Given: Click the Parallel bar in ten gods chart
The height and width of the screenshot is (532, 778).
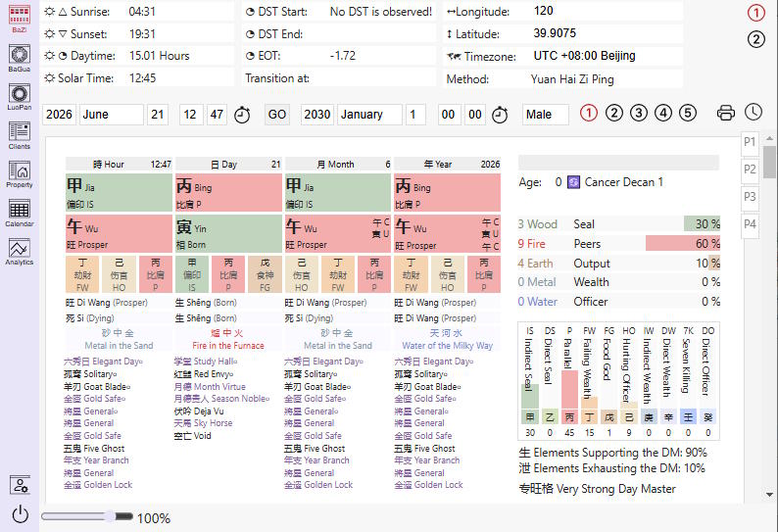Looking at the screenshot, I should pos(569,390).
